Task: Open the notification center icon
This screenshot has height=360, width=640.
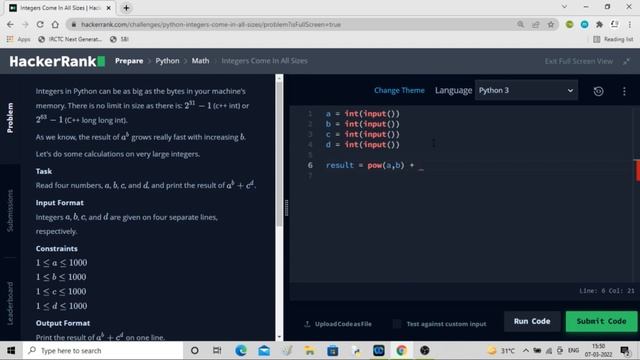Action: tap(625, 351)
